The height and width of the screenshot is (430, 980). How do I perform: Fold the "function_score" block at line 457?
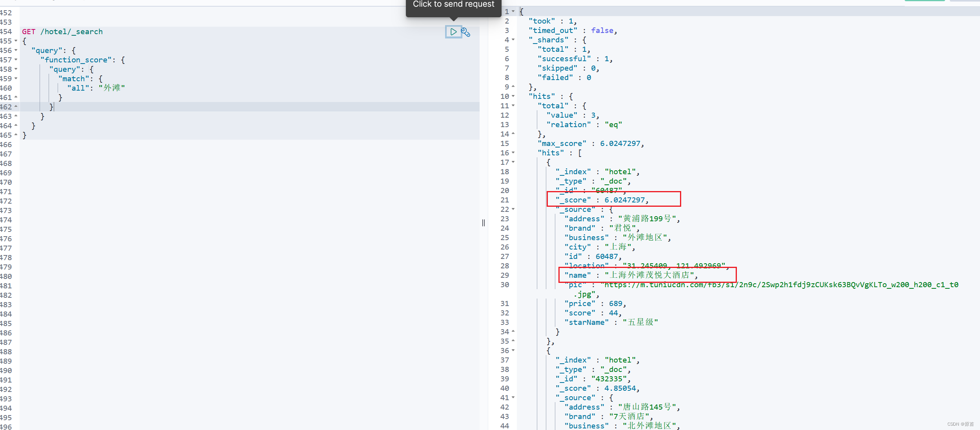16,60
